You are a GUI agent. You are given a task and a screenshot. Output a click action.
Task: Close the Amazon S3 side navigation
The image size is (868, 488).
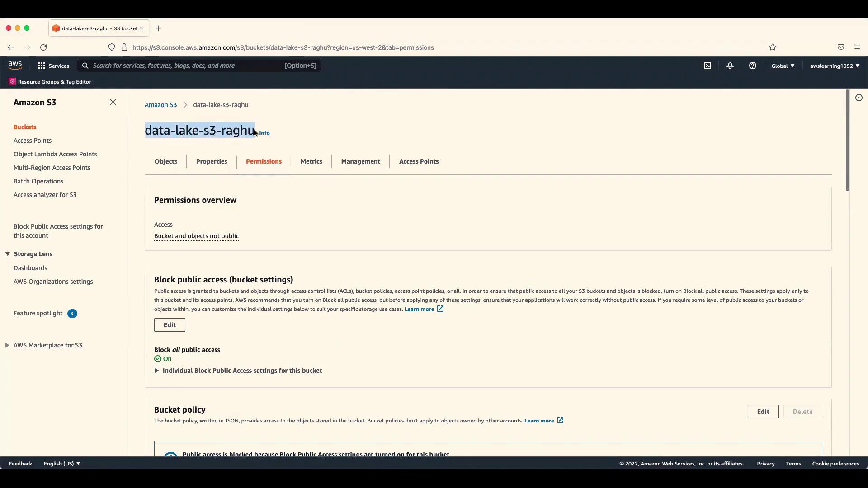click(x=113, y=103)
